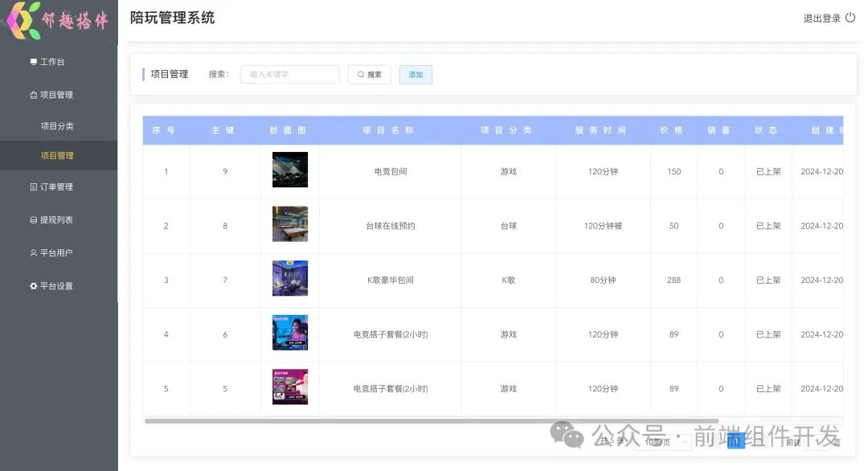Click the 搜索 search button

click(369, 74)
